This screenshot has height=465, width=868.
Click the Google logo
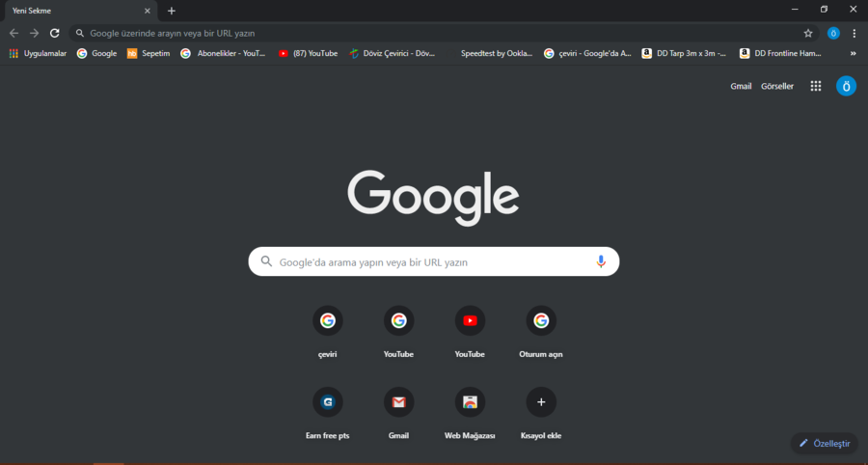433,198
